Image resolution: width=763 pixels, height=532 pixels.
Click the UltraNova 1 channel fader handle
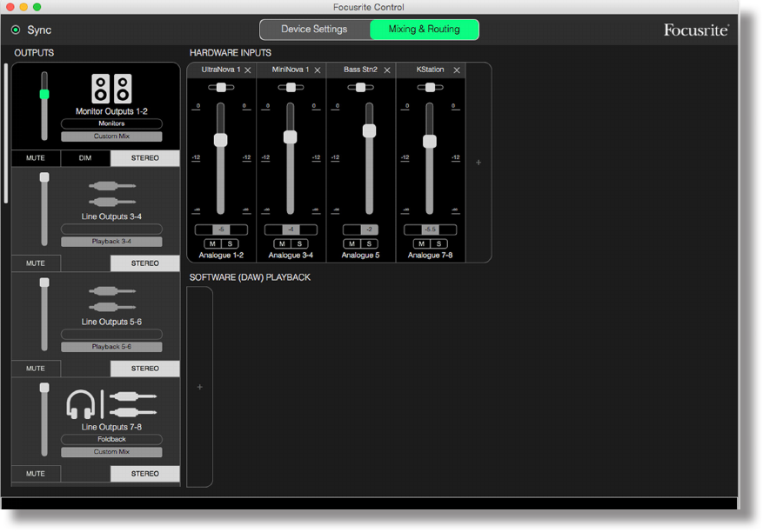tap(221, 140)
